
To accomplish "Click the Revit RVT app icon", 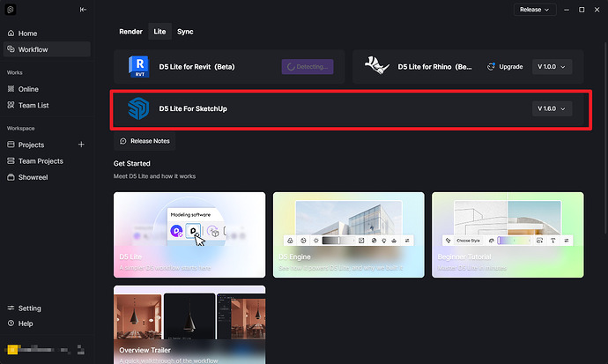I will [139, 67].
